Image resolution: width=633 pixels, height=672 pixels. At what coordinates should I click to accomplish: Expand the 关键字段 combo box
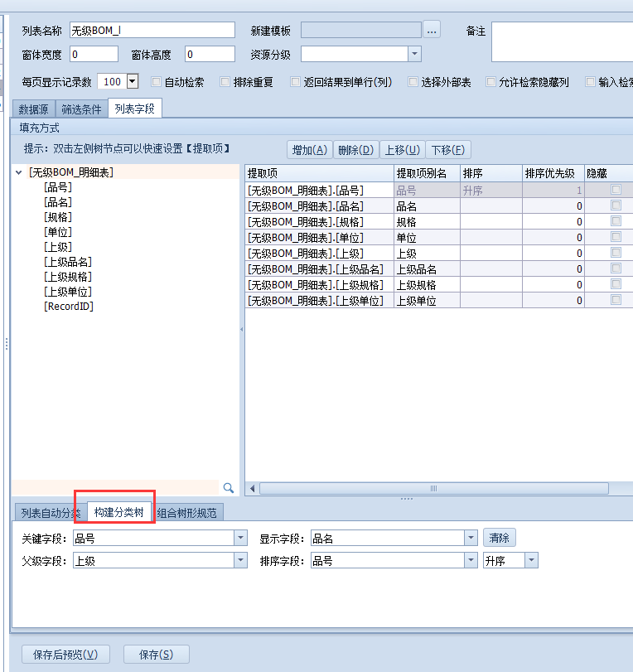coord(240,538)
